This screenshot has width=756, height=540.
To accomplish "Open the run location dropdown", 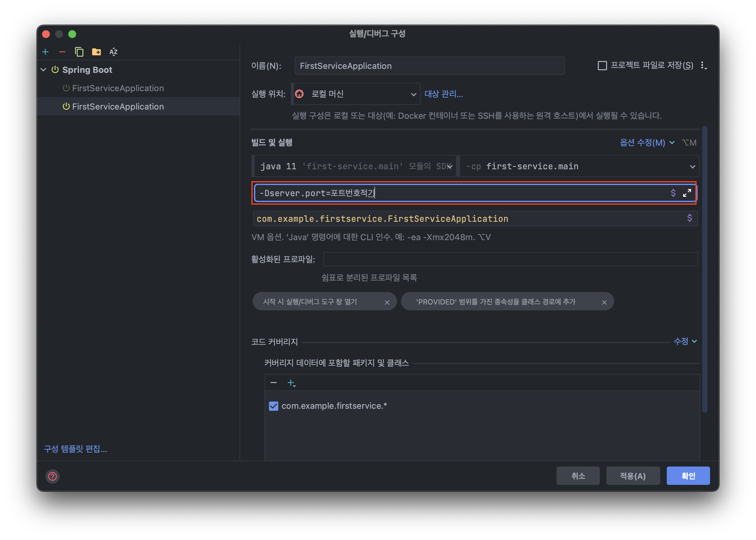I will pos(357,94).
